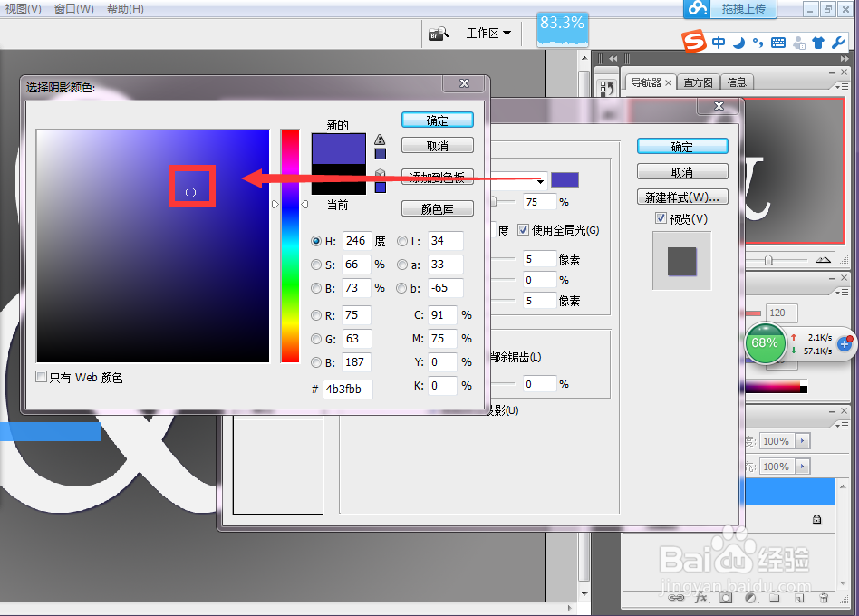Click the new adjustment layer half-circle icon

(x=750, y=597)
